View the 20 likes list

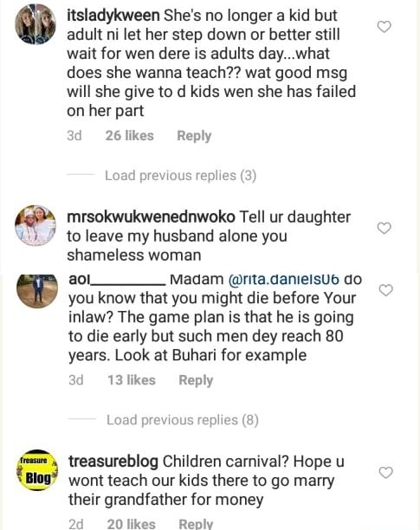131,524
